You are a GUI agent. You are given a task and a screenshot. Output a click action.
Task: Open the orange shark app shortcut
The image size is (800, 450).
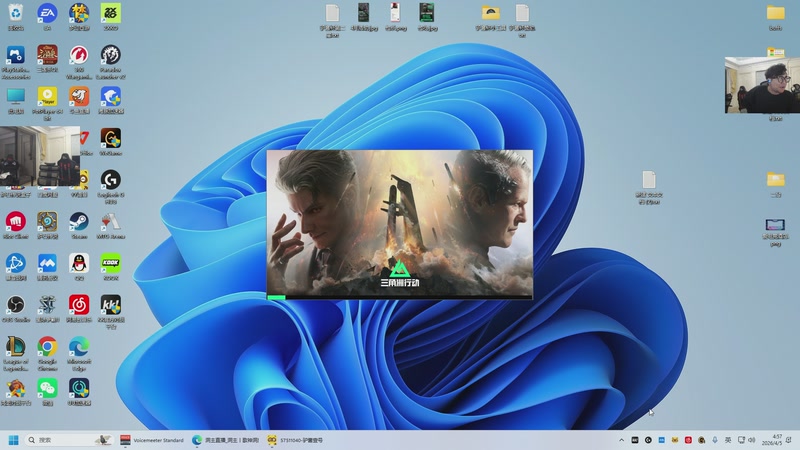point(79,96)
